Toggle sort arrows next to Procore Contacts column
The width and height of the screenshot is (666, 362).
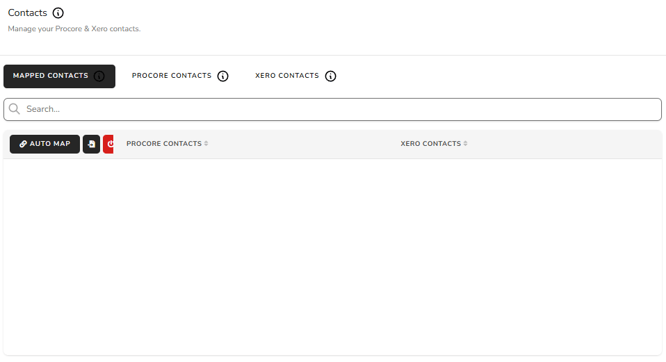tap(206, 144)
